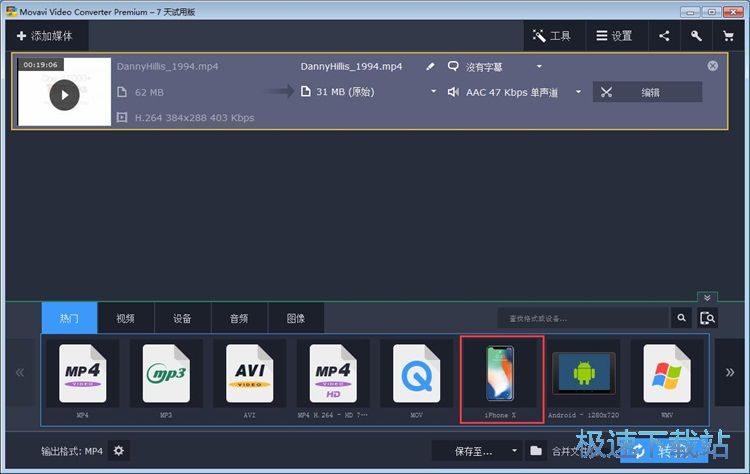The height and width of the screenshot is (474, 750).
Task: Switch to the Audio (音频) tab
Action: point(239,318)
